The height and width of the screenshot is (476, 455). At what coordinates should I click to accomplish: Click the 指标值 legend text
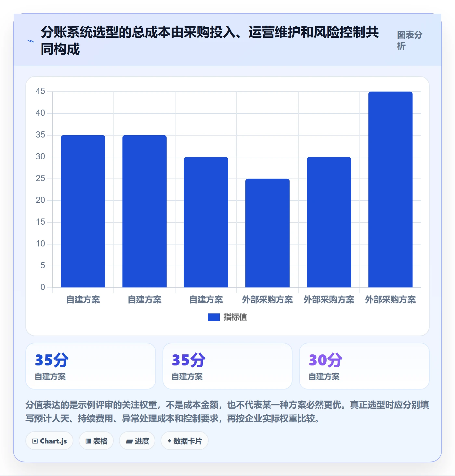(235, 317)
